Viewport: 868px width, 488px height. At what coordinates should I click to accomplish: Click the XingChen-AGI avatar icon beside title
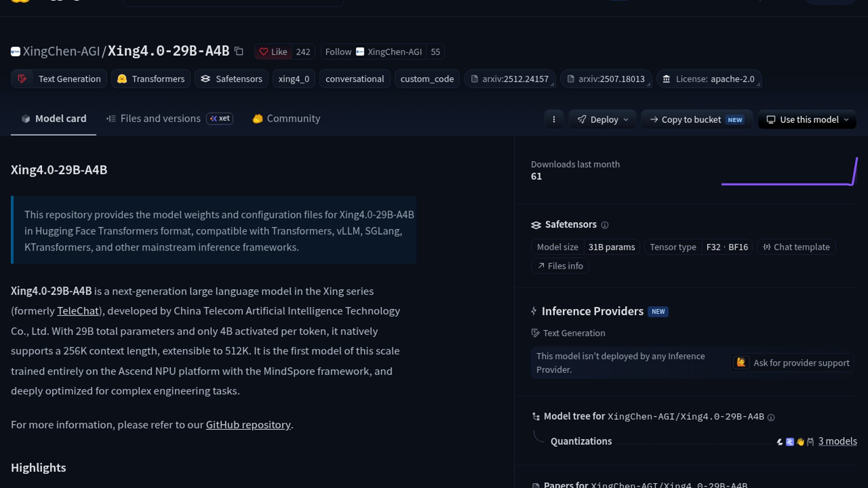pos(15,52)
